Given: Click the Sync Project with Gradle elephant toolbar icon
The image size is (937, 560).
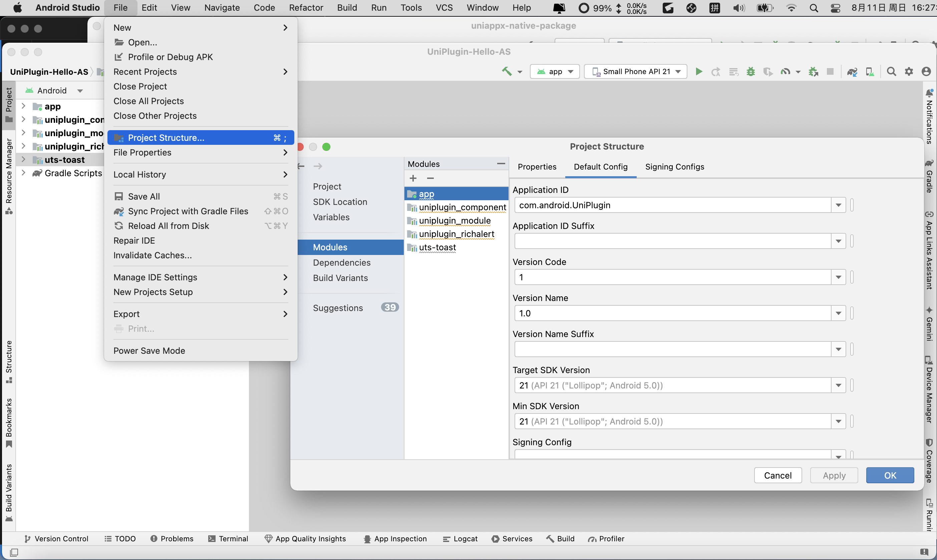Looking at the screenshot, I should [852, 71].
